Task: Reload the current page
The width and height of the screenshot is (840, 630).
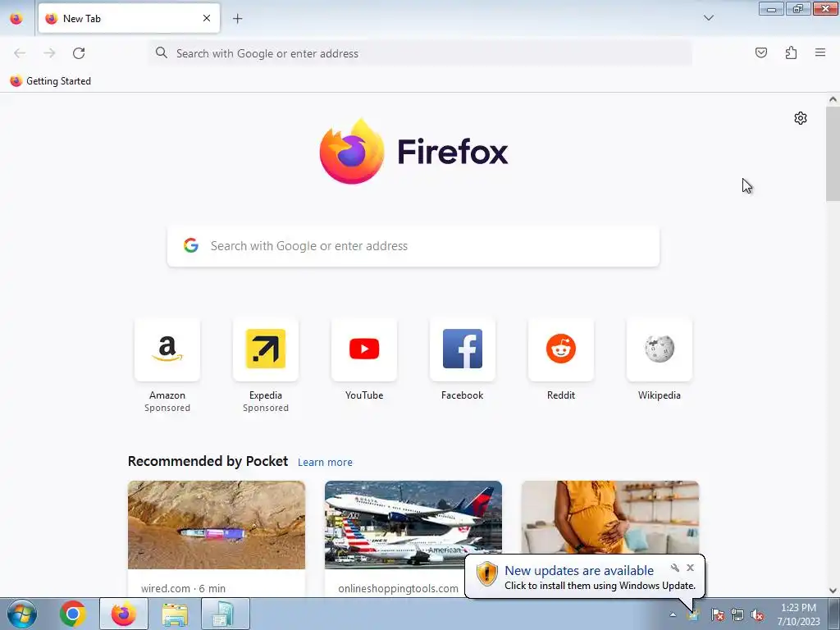Action: pyautogui.click(x=79, y=53)
